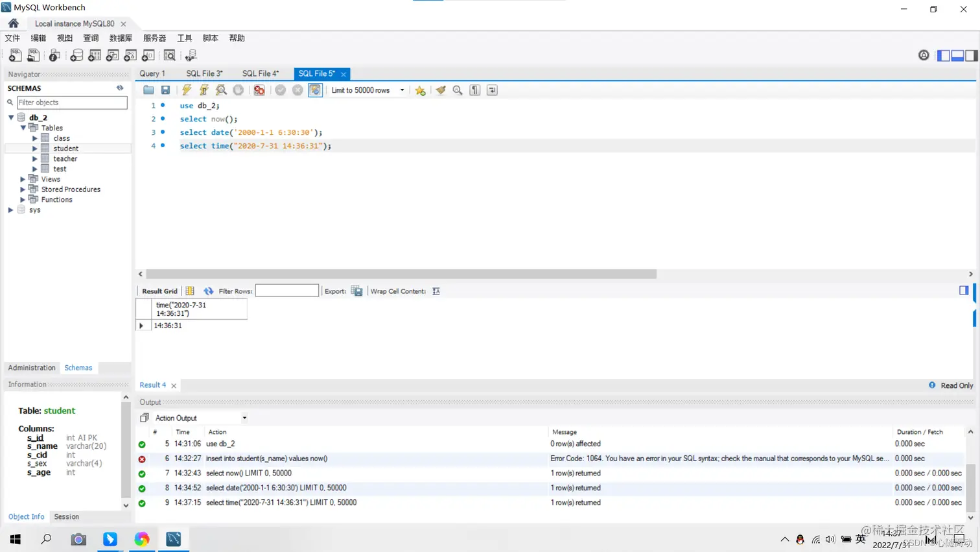Open the 文件 menu

(12, 38)
